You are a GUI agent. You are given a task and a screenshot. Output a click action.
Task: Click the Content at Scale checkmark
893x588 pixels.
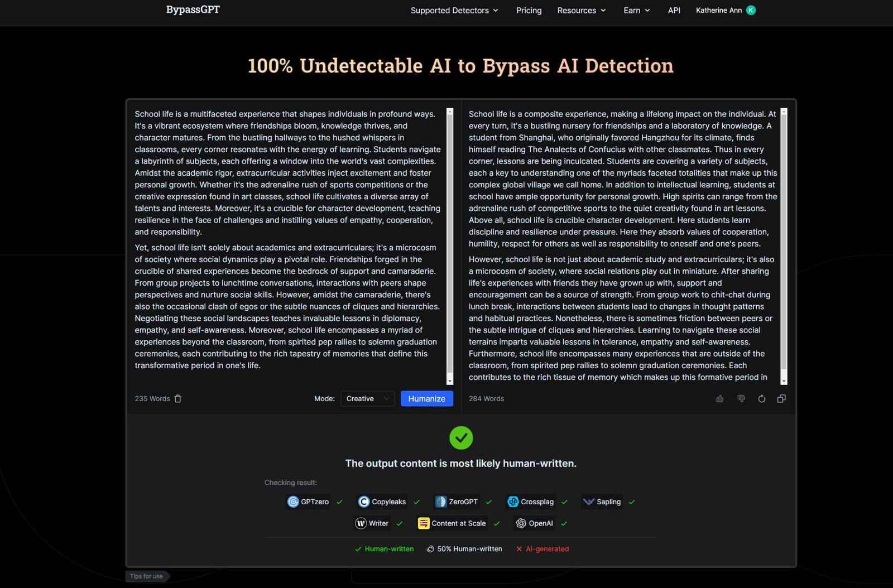[x=496, y=523]
